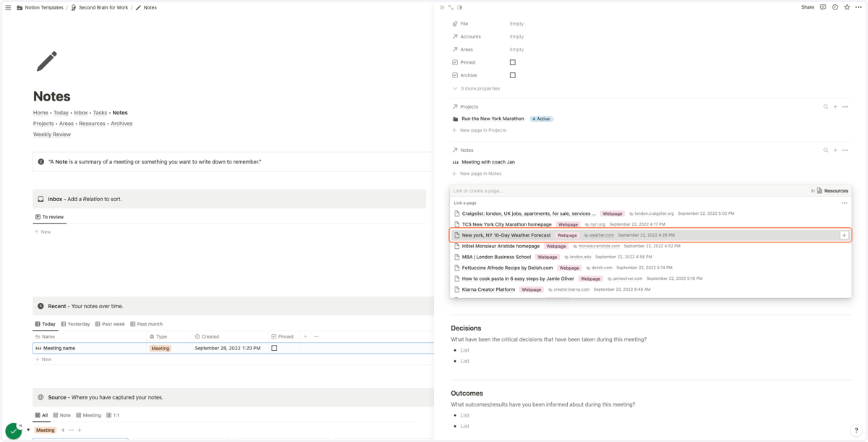Click plus button on New york weather row
868x442 pixels.
(844, 235)
